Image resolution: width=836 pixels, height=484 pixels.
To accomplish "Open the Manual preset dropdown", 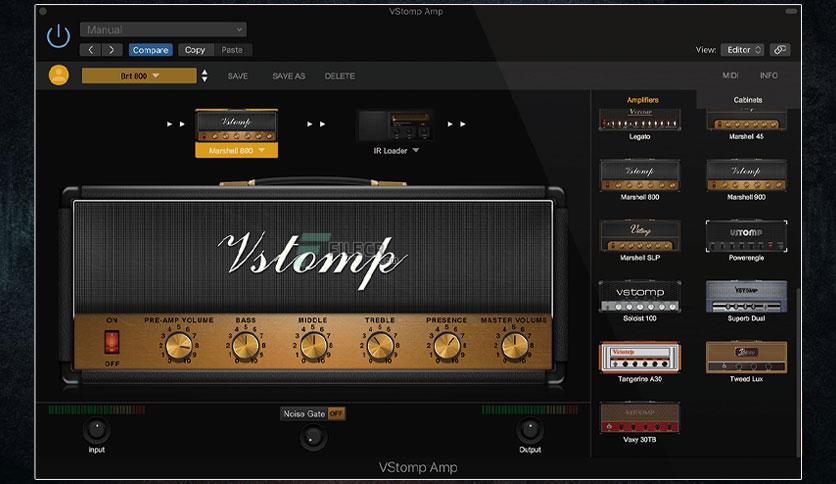I will pyautogui.click(x=163, y=29).
